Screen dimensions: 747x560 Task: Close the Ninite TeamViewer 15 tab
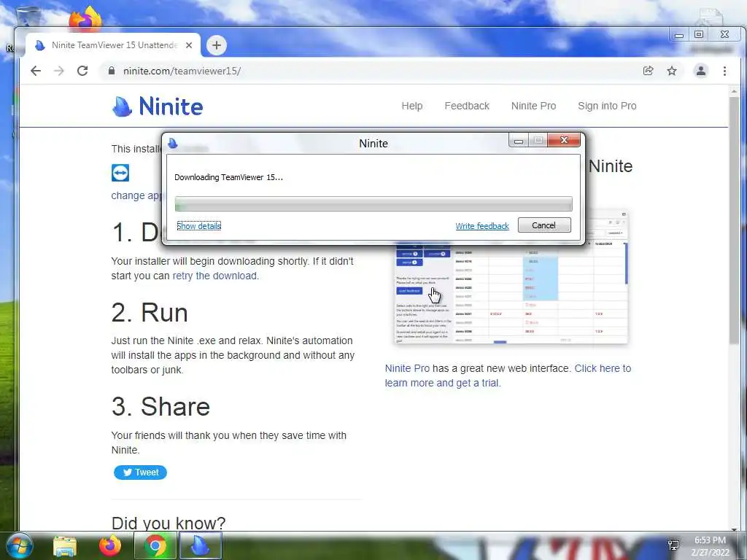point(189,45)
